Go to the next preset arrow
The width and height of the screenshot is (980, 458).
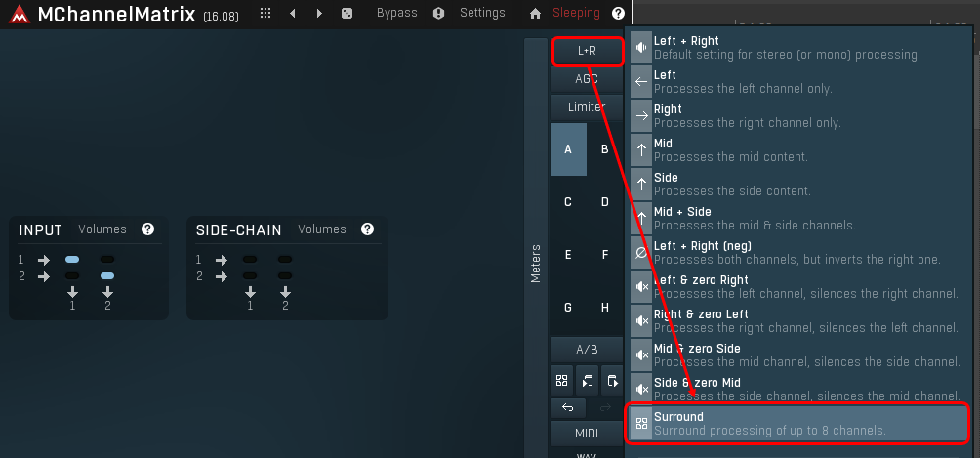click(x=319, y=13)
